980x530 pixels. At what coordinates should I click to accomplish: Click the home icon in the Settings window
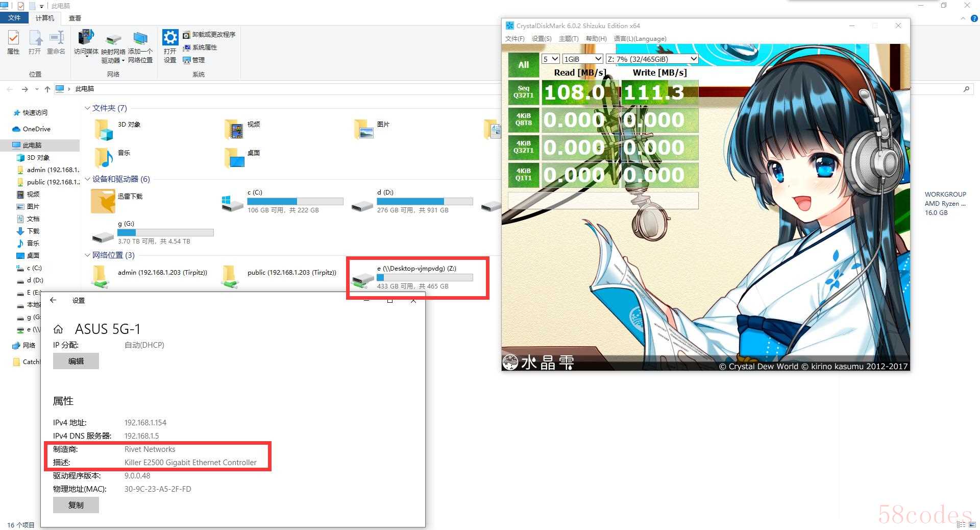coord(58,329)
